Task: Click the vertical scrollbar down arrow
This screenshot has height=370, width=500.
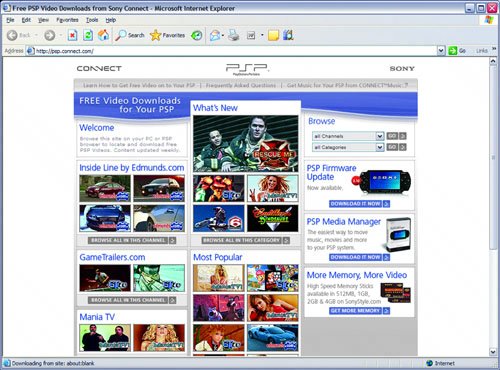Action: (493, 351)
